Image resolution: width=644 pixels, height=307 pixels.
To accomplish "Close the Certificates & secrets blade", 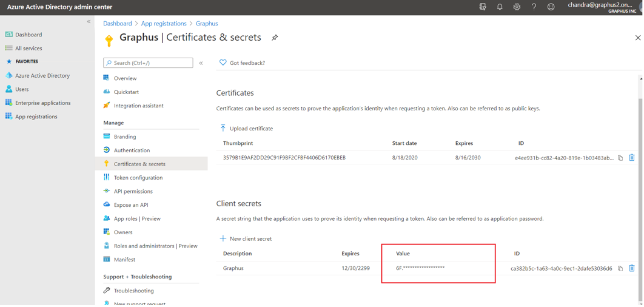I will pyautogui.click(x=638, y=38).
